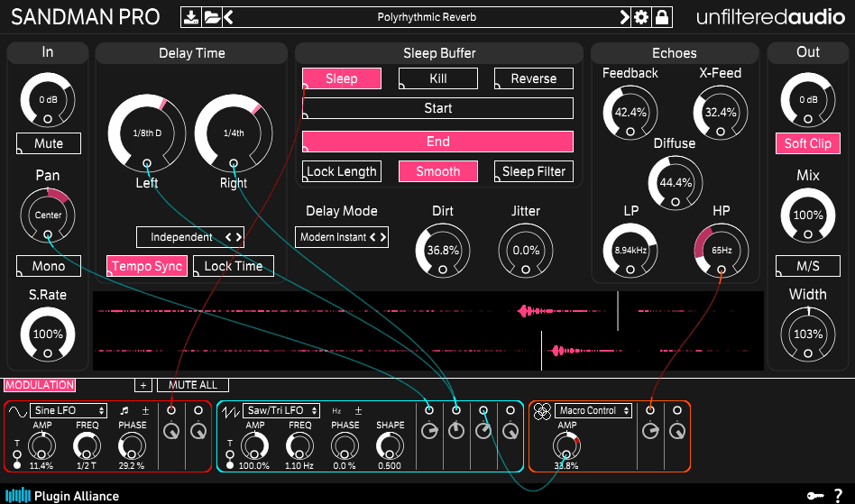Open the load preset folder icon
The width and height of the screenshot is (855, 504).
pyautogui.click(x=212, y=17)
